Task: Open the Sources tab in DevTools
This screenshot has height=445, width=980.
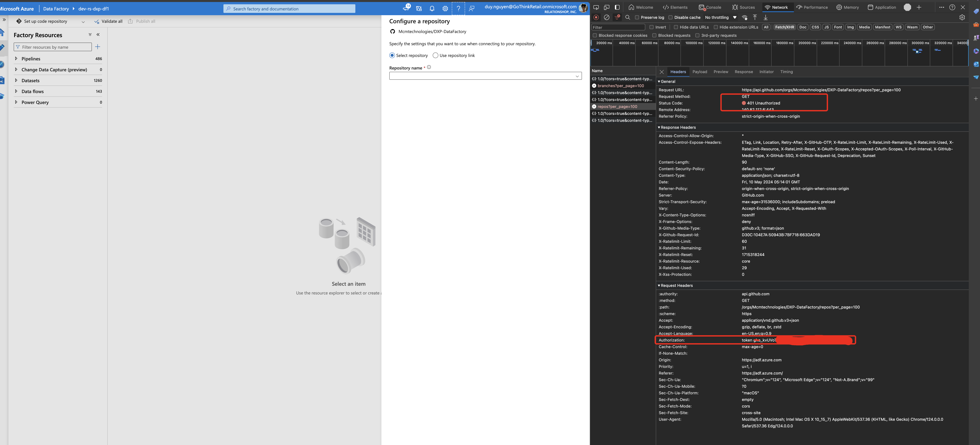Action: [x=743, y=7]
